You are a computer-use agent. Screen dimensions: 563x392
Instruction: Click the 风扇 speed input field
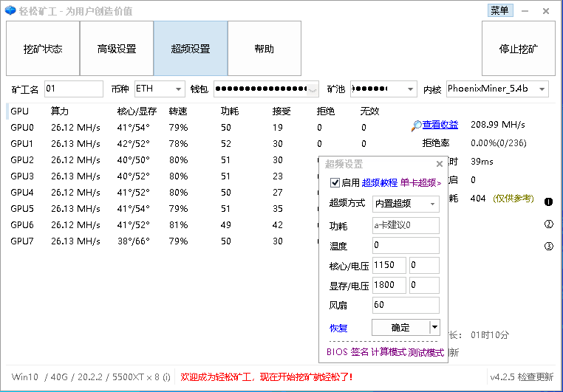click(406, 305)
